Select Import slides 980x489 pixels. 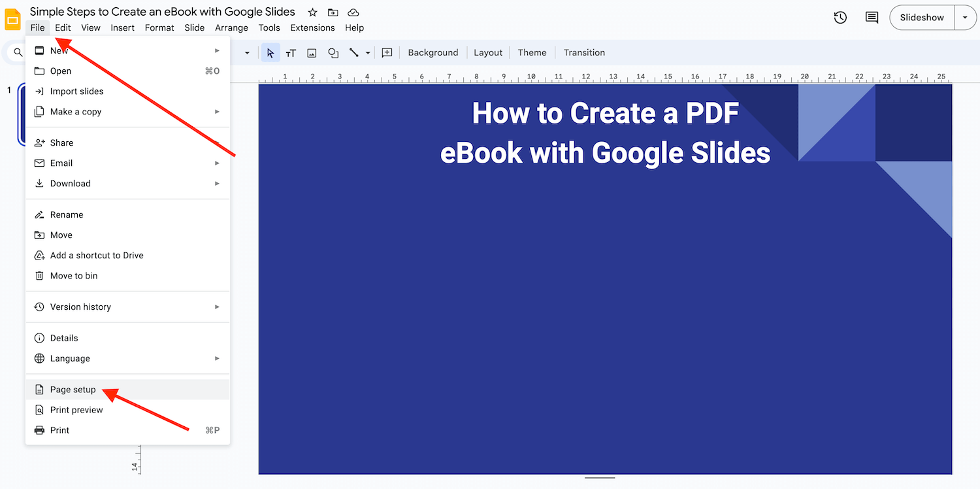click(127, 92)
